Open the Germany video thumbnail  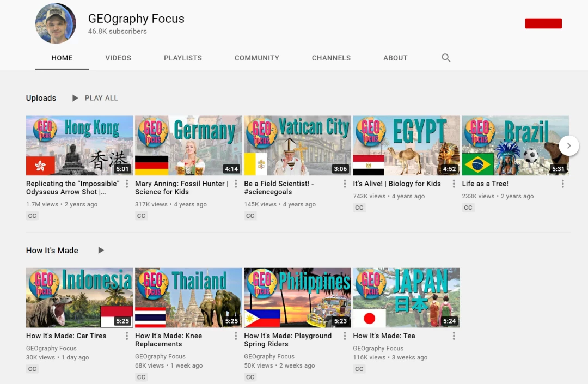(x=188, y=145)
